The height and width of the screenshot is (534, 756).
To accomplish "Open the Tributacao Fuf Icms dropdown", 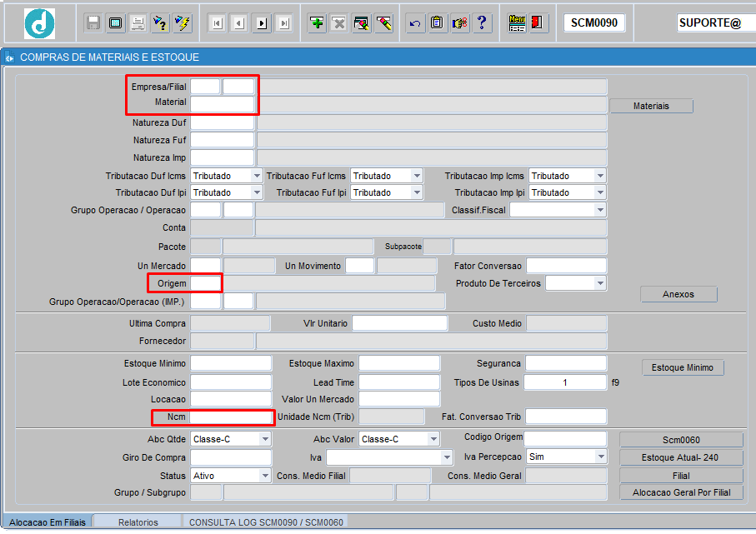I will (x=417, y=176).
